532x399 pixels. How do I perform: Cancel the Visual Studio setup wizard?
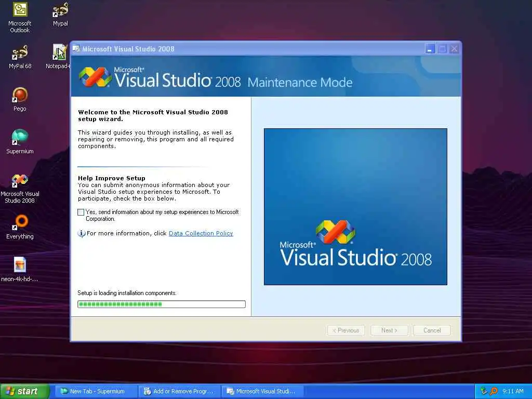click(x=432, y=330)
